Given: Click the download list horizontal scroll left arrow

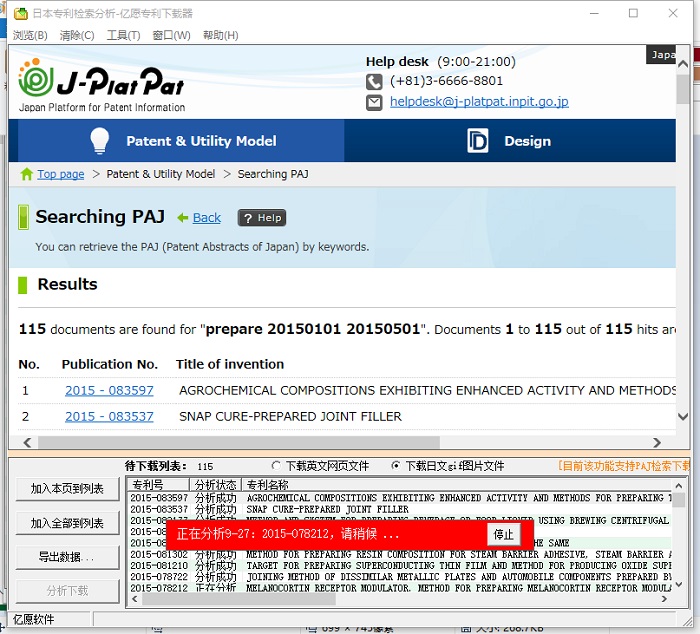Looking at the screenshot, I should (x=135, y=599).
